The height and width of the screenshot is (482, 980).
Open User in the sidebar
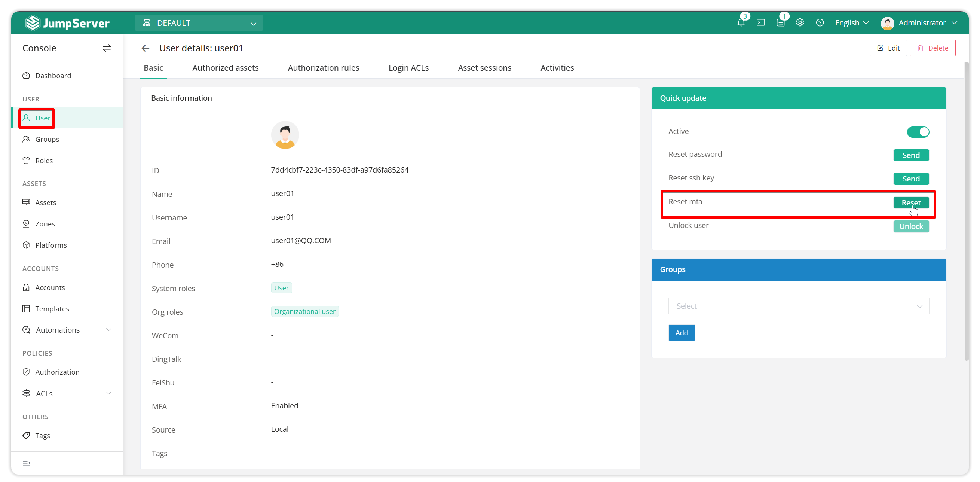pos(68,118)
